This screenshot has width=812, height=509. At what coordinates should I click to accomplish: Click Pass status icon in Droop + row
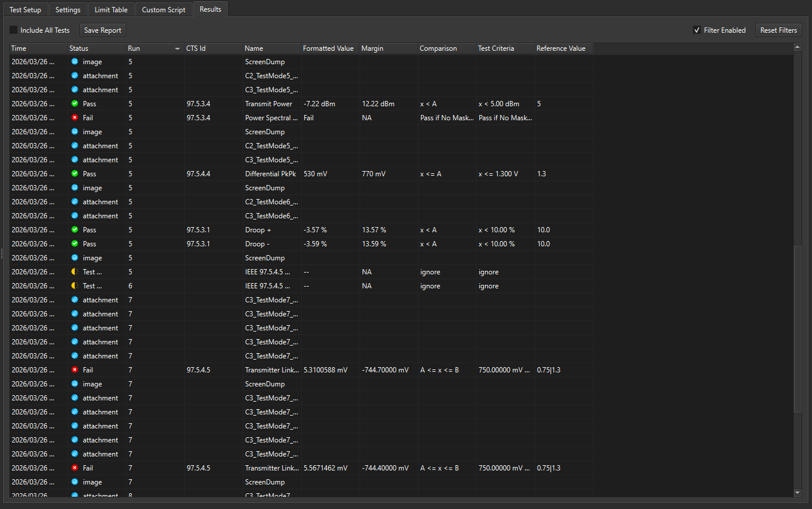[x=75, y=230]
